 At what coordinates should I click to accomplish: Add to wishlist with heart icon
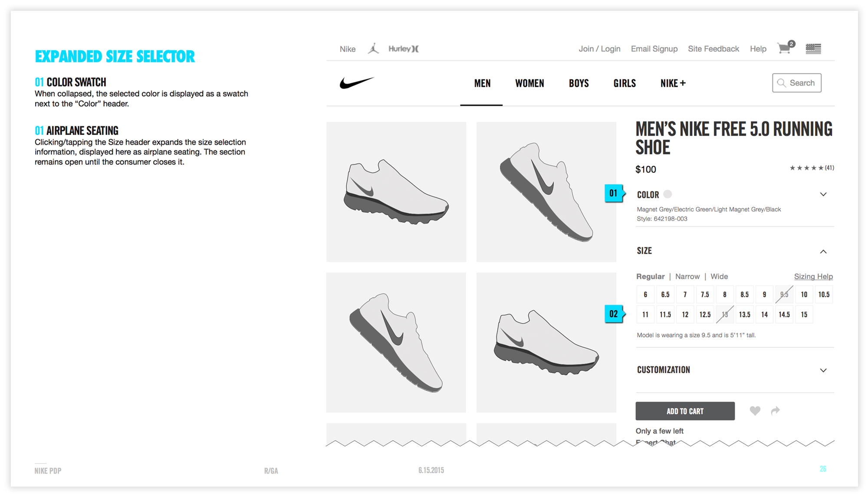[755, 411]
